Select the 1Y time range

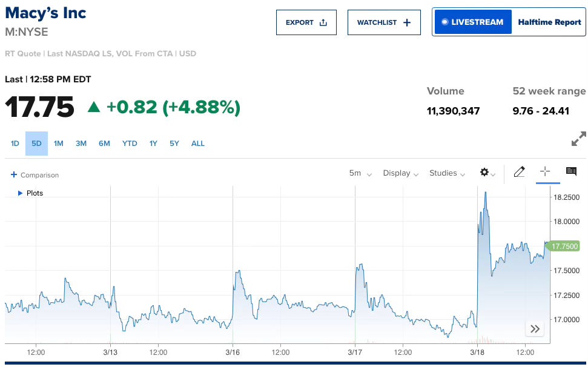153,144
